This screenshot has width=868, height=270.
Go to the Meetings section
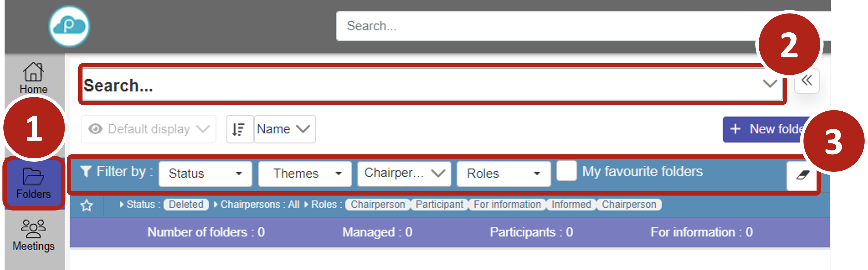pyautogui.click(x=33, y=235)
